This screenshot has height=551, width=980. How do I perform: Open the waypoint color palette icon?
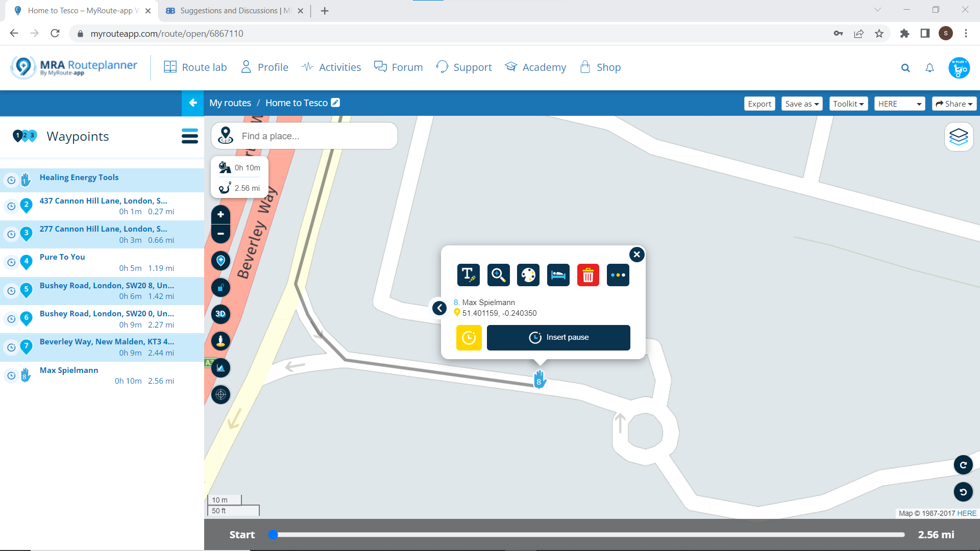click(x=528, y=275)
